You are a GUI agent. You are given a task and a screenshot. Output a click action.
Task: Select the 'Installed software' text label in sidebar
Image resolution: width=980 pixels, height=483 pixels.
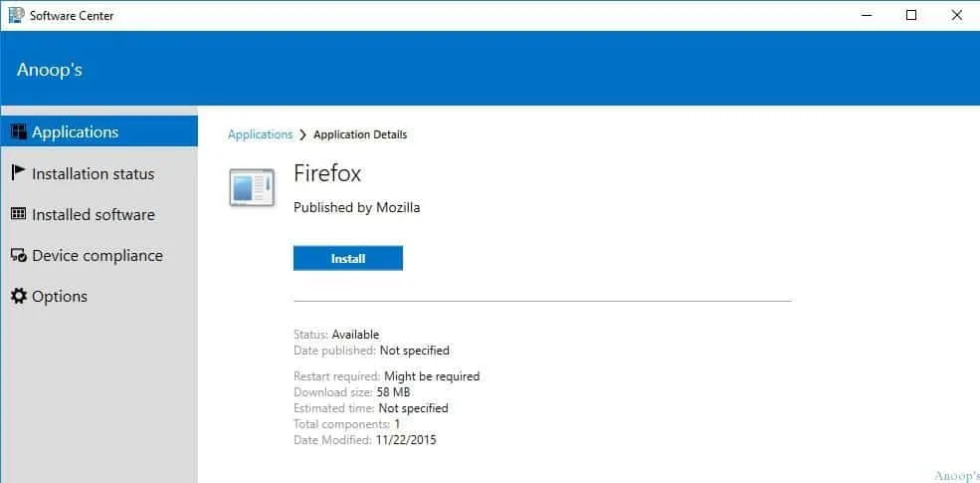[93, 214]
